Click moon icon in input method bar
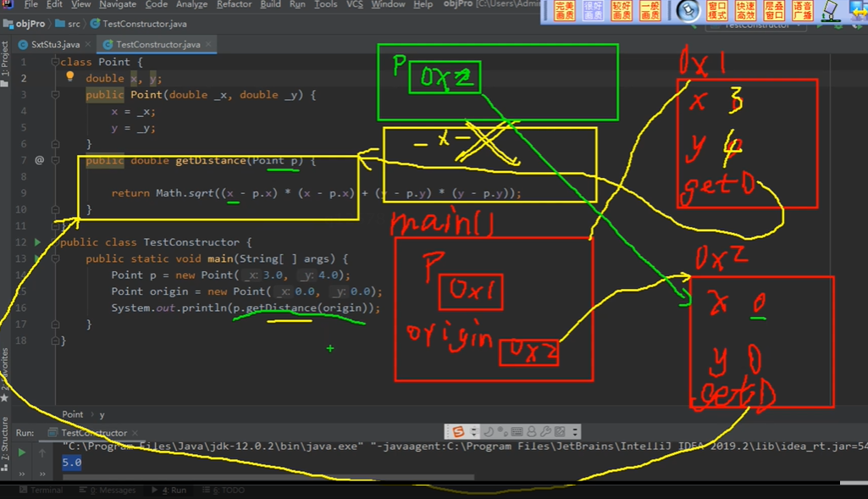868x499 pixels. coord(489,431)
